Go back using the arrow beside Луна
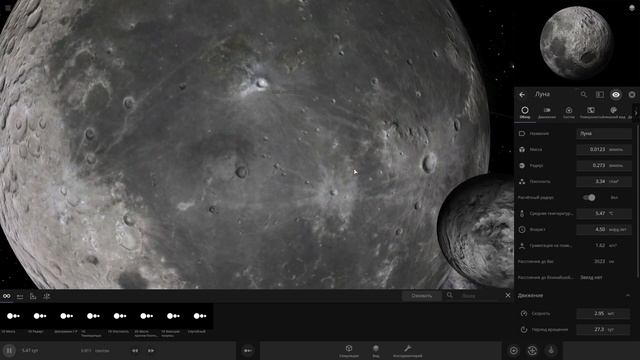640x360 pixels. tap(522, 95)
